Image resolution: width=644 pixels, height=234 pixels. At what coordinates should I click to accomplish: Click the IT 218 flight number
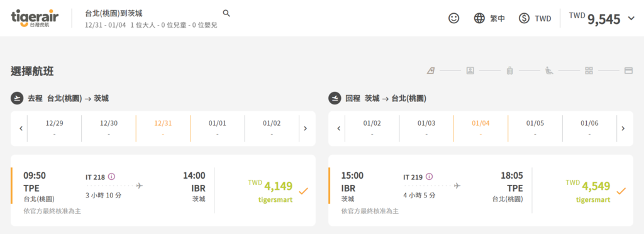tap(96, 177)
